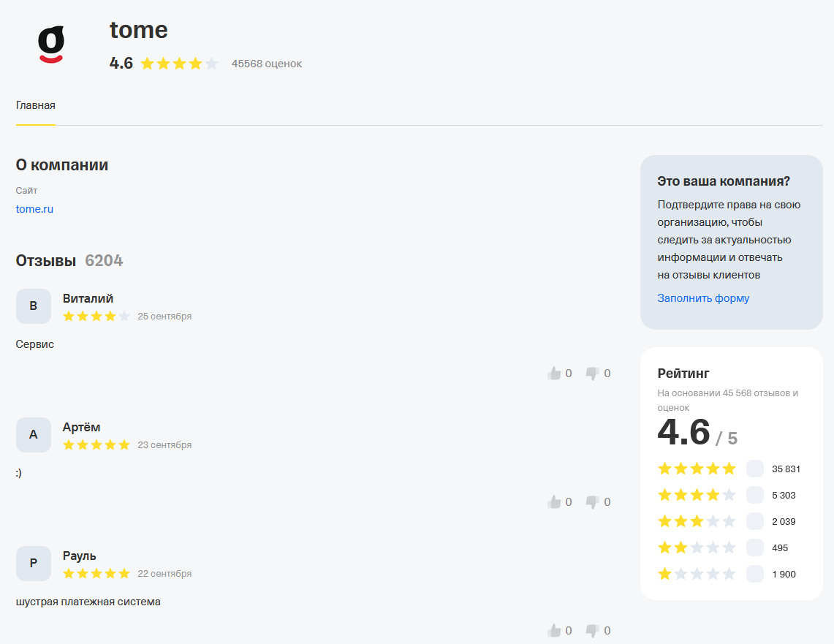Check the 5-star rating filter box

(754, 469)
